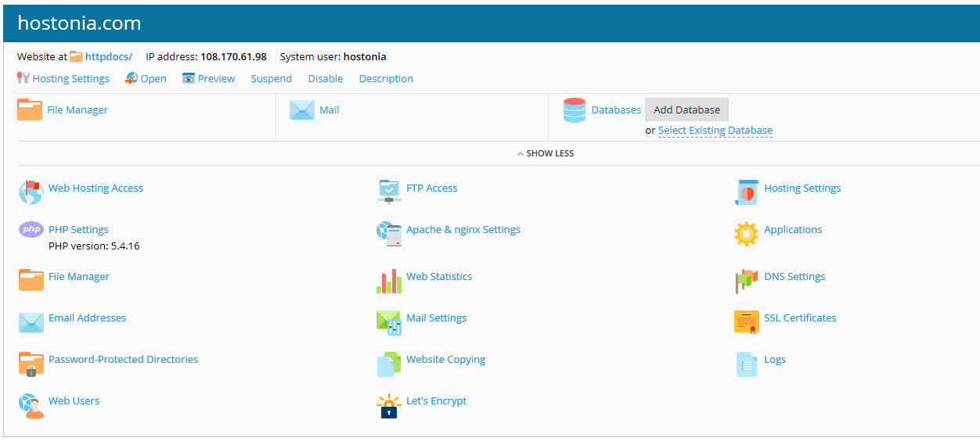Click the folder icon beside httpdocs/

pyautogui.click(x=76, y=56)
